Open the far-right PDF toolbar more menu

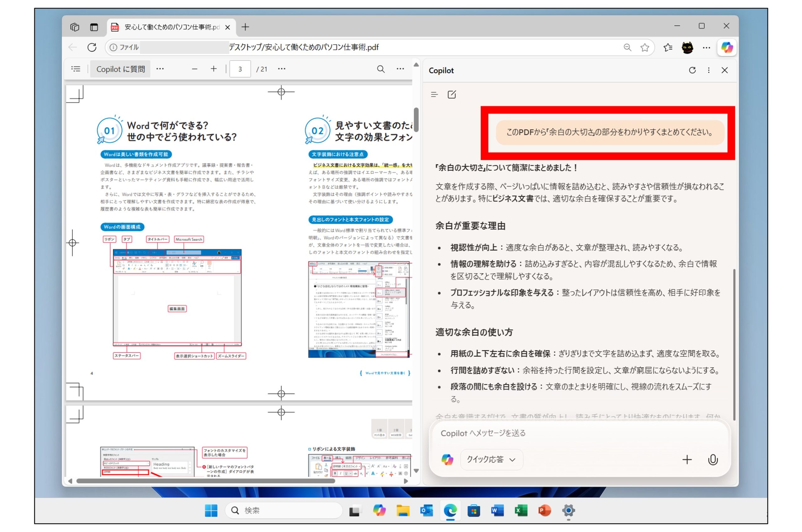click(x=400, y=69)
